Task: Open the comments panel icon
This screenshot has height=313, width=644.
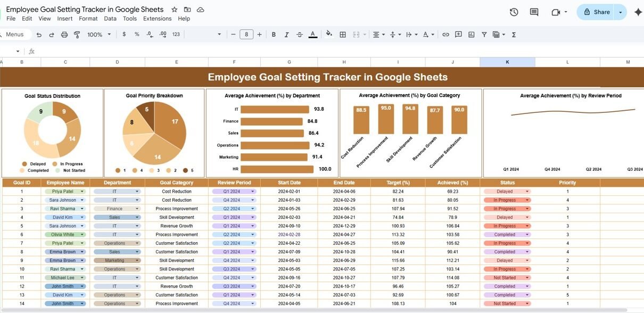Action: [x=534, y=12]
